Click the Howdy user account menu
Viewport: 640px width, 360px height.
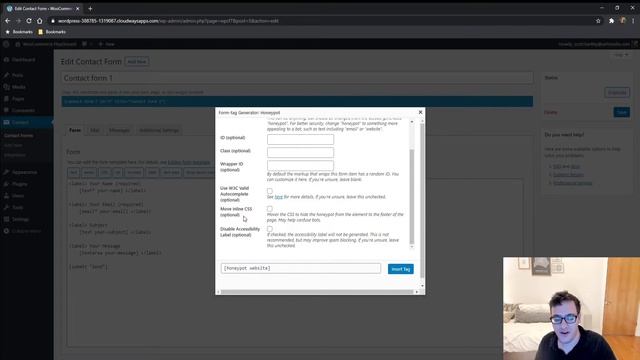tap(597, 44)
